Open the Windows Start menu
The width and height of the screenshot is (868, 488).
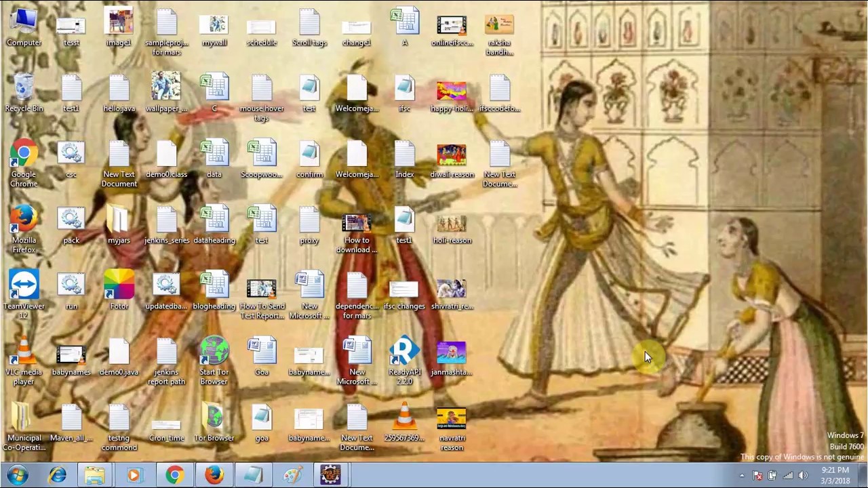[18, 475]
